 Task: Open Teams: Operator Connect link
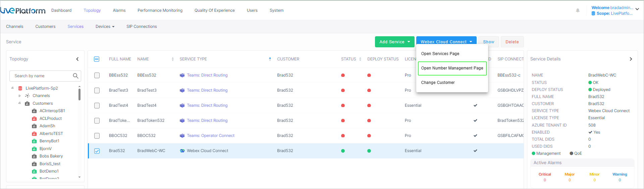point(211,136)
